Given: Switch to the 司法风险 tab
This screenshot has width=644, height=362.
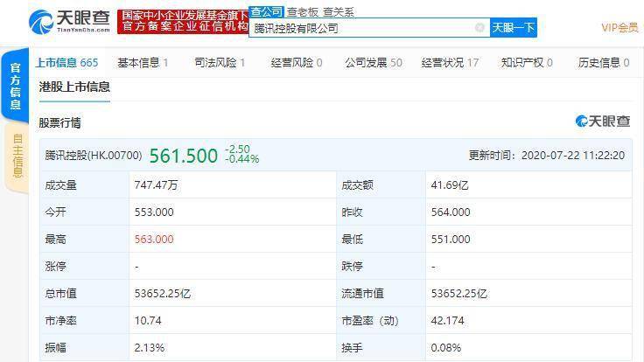Looking at the screenshot, I should (220, 62).
